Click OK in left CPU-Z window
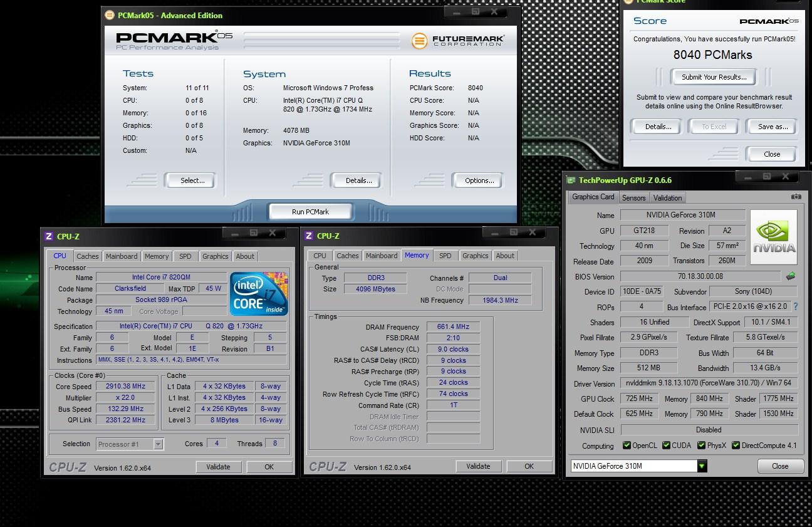Screen dimensions: 812x527 pos(269,467)
